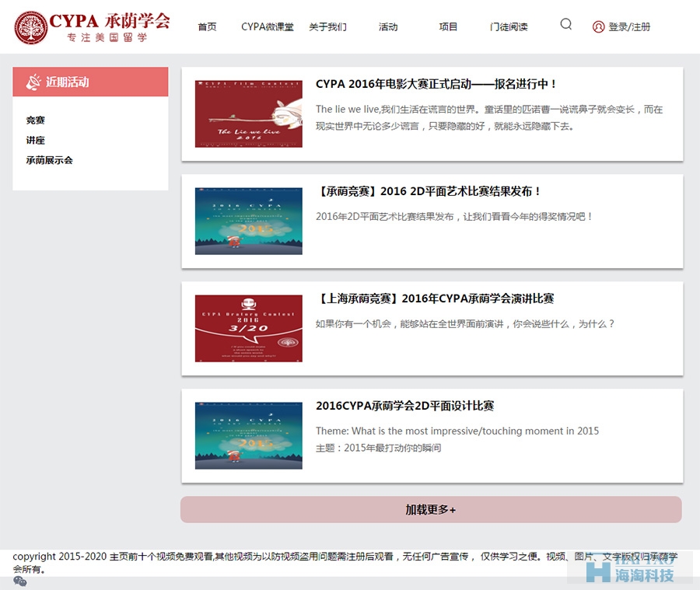This screenshot has height=590, width=700.
Task: Click the 近期活动 sidebar heading
Action: tap(90, 82)
